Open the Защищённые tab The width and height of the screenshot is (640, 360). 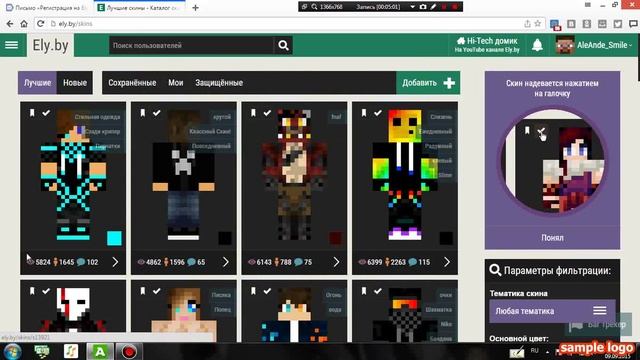[219, 83]
